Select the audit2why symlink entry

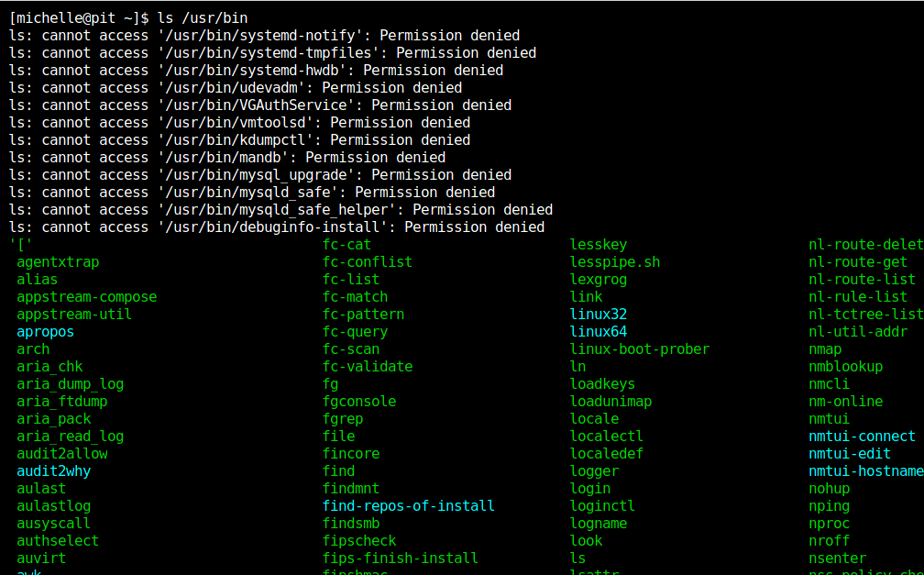[x=53, y=471]
